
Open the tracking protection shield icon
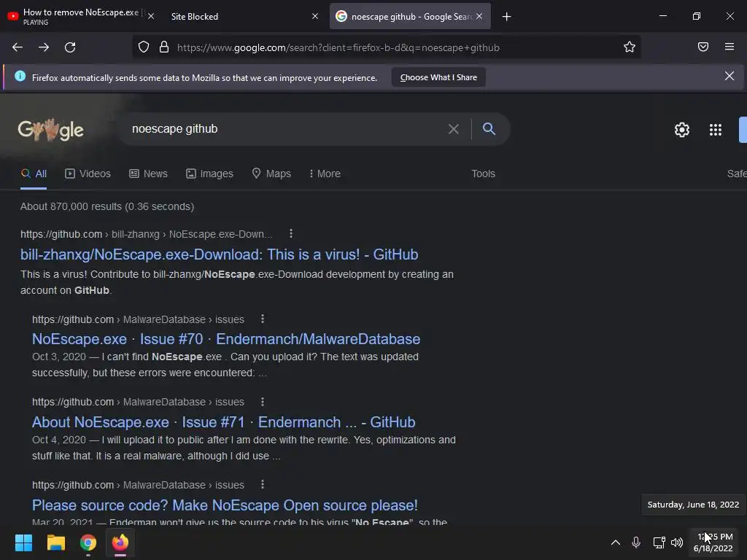144,47
